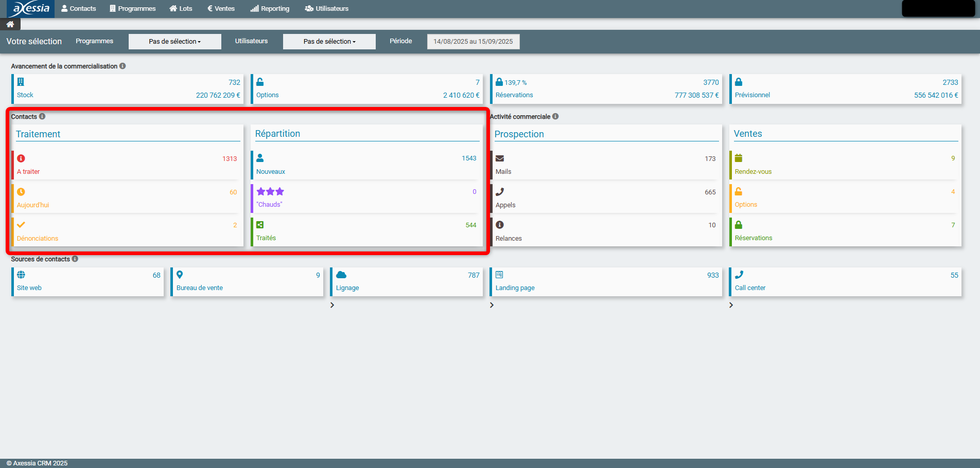980x468 pixels.
Task: Expand the chevron below Call center card
Action: [731, 305]
